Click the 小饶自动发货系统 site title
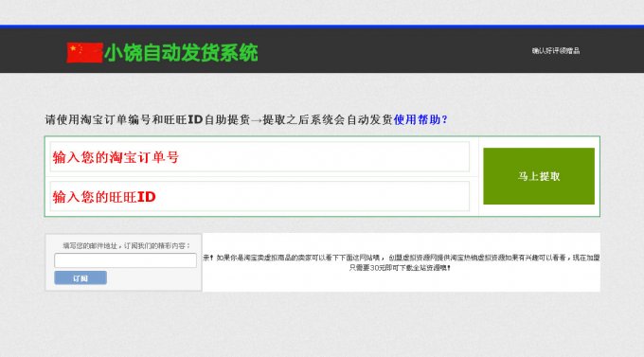The height and width of the screenshot is (357, 644). (x=181, y=53)
